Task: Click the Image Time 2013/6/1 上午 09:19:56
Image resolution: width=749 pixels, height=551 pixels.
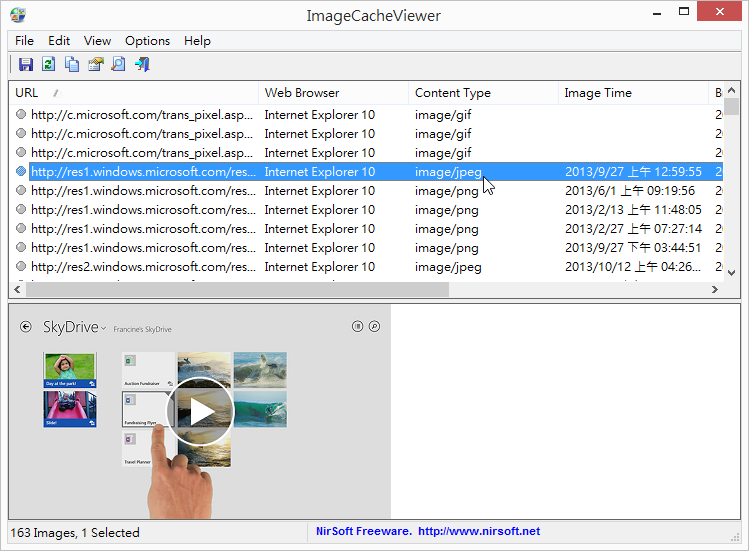Action: [630, 191]
